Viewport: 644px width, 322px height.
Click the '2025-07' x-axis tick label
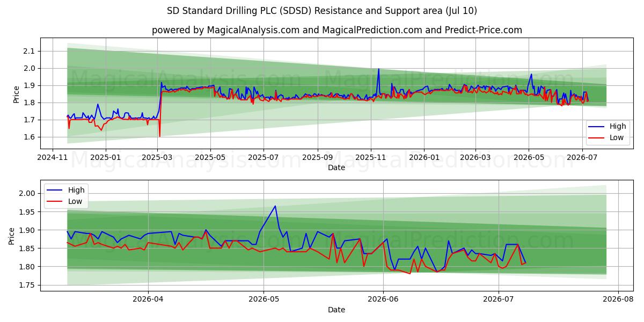point(263,157)
